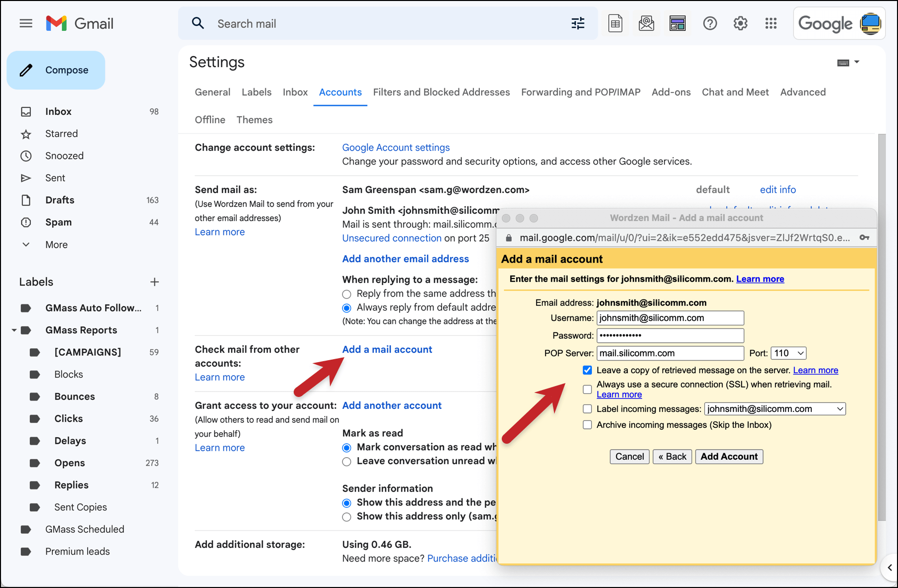
Task: Click the Sent arrow icon
Action: [26, 178]
